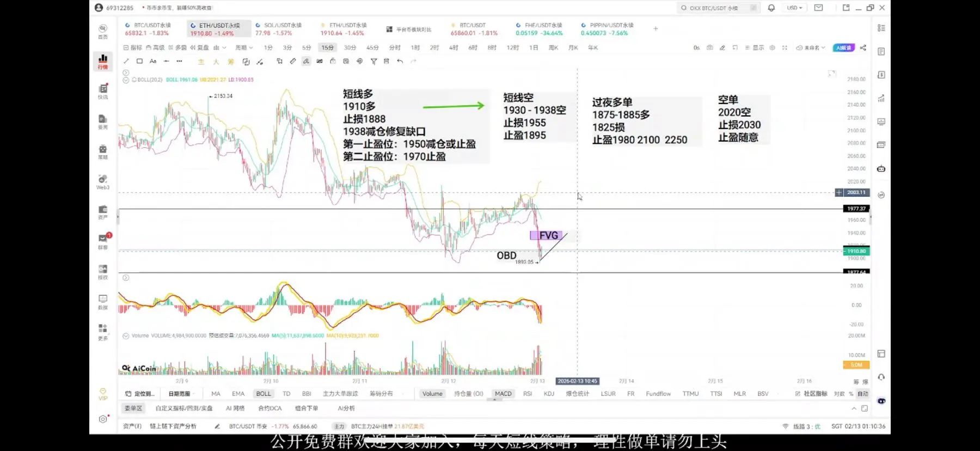Open the 行情 market sidebar icon
Image resolution: width=980 pixels, height=451 pixels.
(x=103, y=61)
